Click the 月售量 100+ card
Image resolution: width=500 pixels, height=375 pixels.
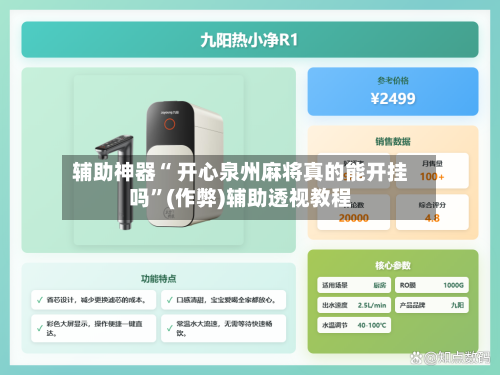(x=432, y=171)
